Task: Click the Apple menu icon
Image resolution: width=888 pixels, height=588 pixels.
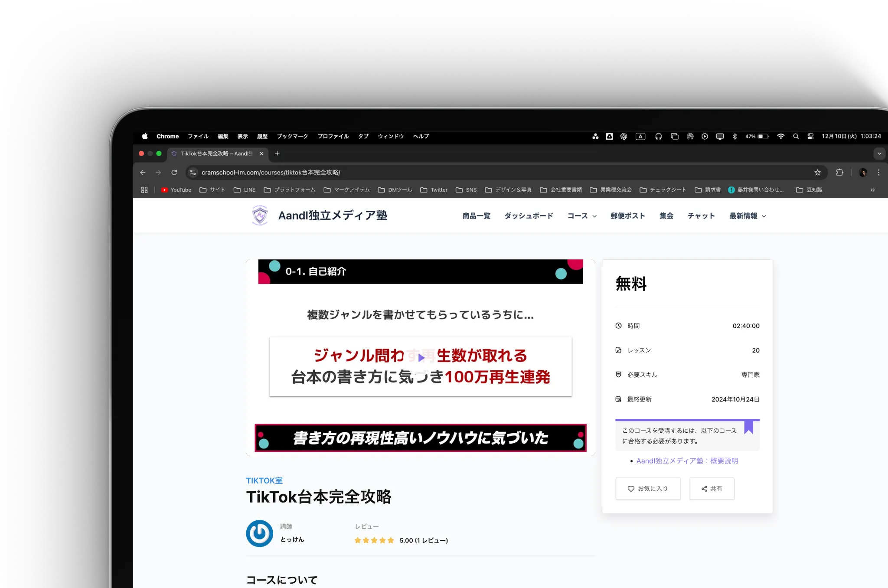Action: coord(145,136)
